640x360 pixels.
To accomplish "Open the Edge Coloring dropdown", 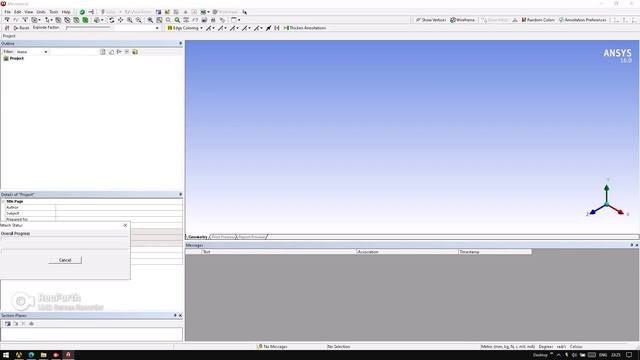I will (185, 28).
